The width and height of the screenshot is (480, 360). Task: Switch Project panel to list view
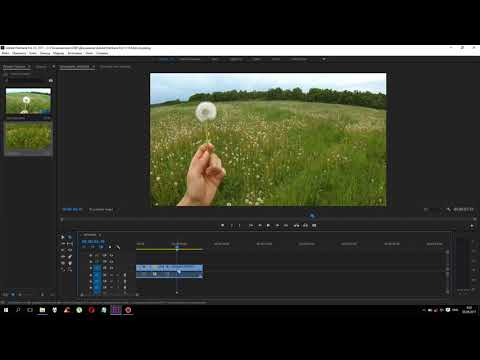click(x=5, y=294)
